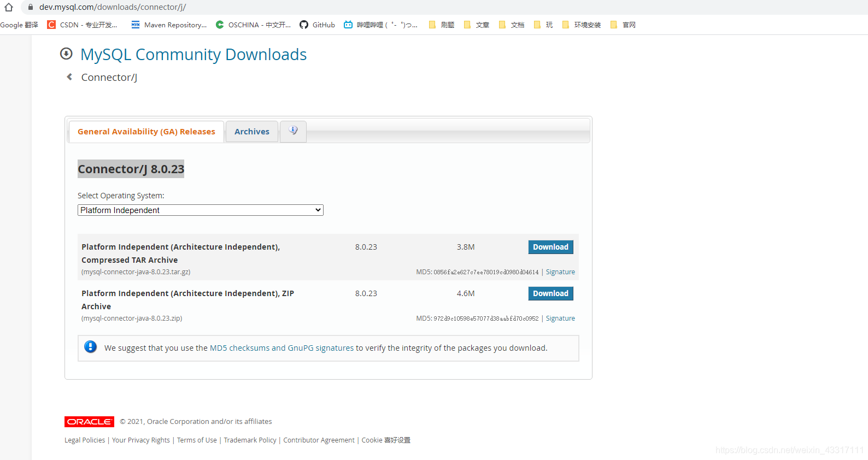Open the CSDN bookmark
Viewport: 868px width, 460px height.
82,25
